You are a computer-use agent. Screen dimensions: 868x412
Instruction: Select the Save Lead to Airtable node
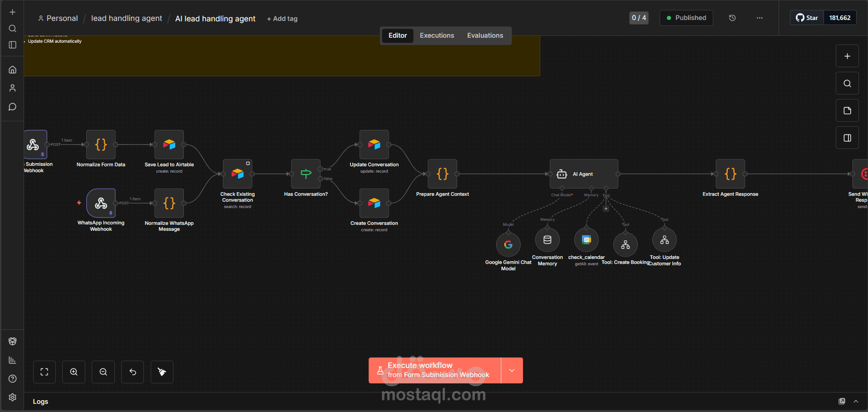tap(169, 144)
